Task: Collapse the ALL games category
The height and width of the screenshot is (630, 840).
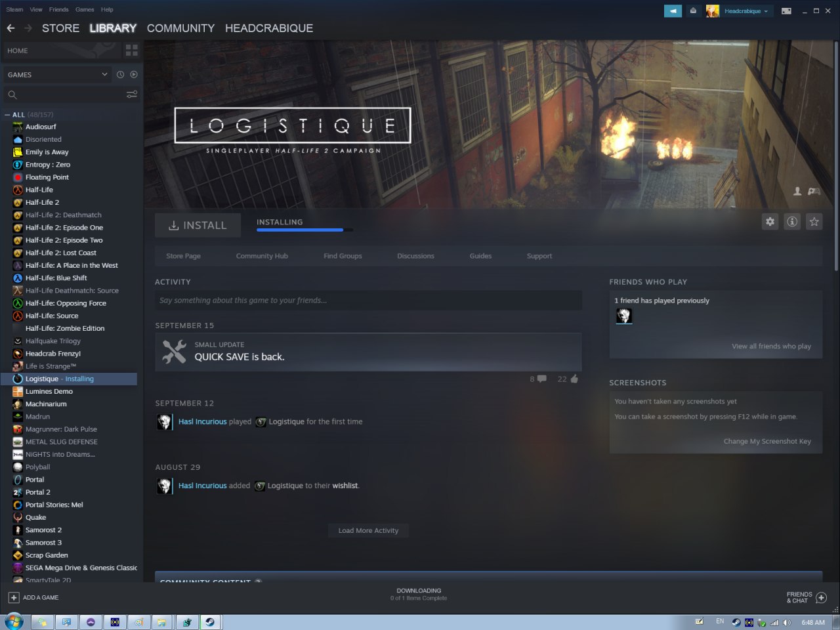Action: pyautogui.click(x=7, y=115)
